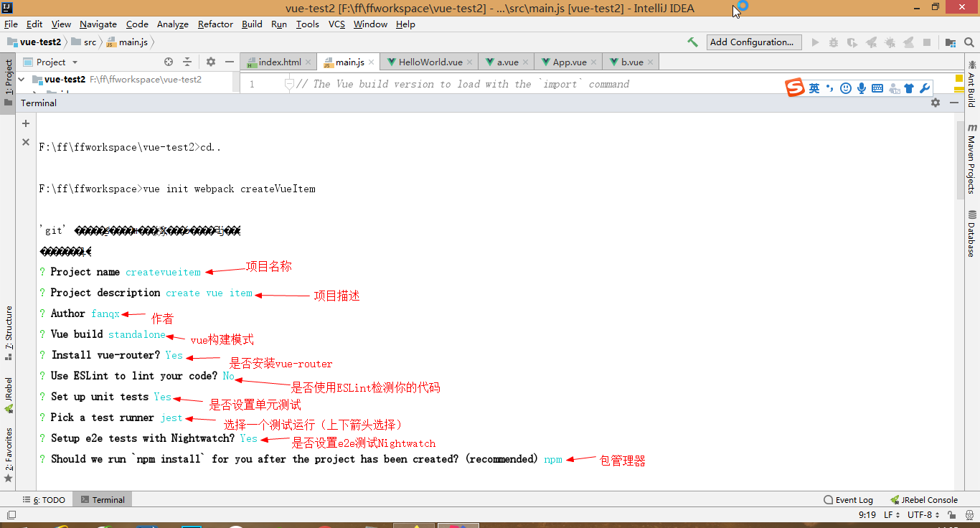The height and width of the screenshot is (528, 980).
Task: Toggle the Database side tool window
Action: tap(971, 234)
